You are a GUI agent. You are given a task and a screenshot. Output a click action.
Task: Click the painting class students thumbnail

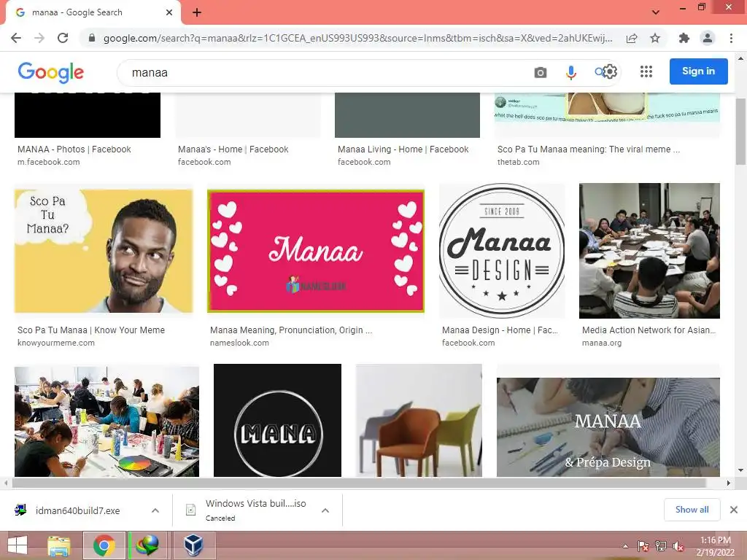pos(107,421)
